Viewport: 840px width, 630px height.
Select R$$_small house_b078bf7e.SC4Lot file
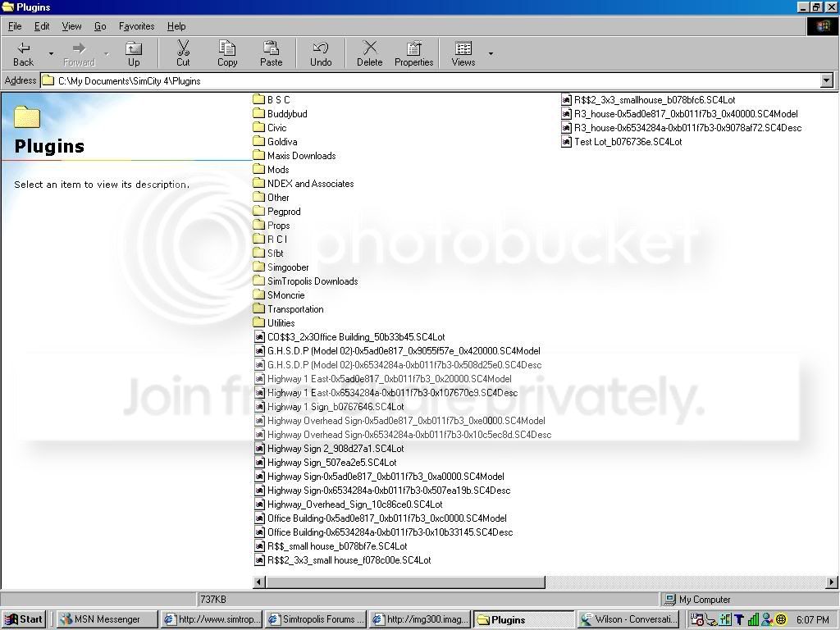[x=330, y=546]
